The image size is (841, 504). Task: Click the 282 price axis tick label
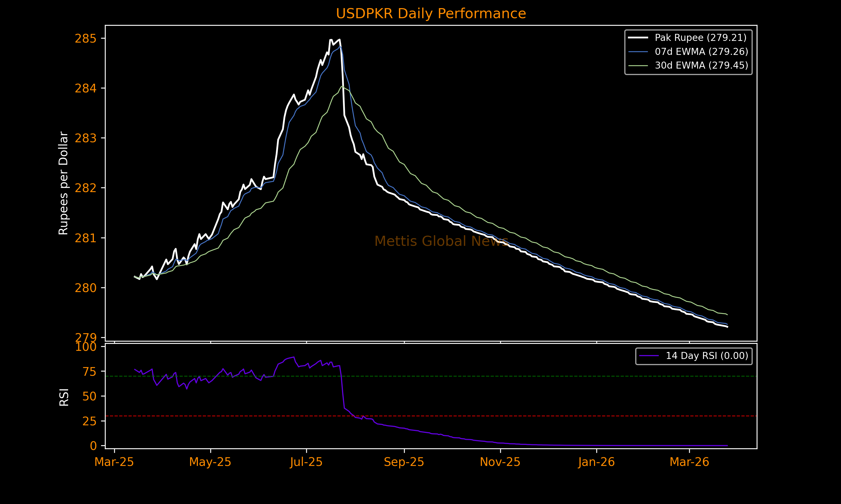[86, 188]
